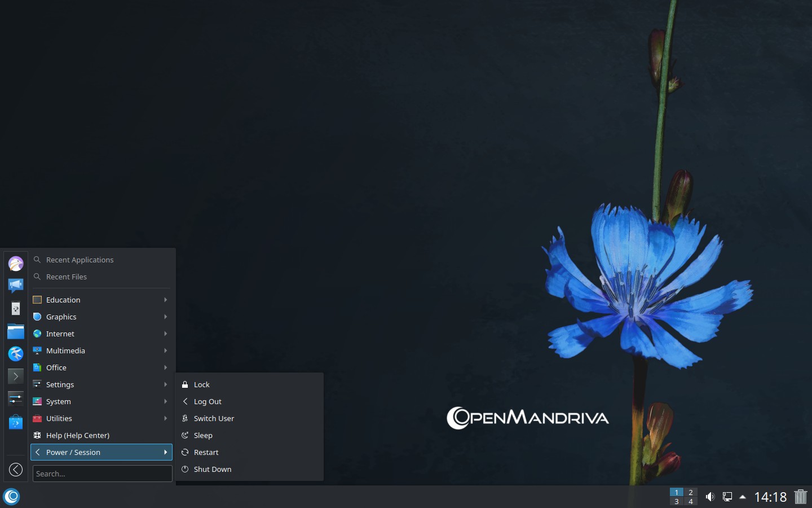The image size is (812, 508).
Task: Click the network connection tray icon
Action: (x=727, y=497)
